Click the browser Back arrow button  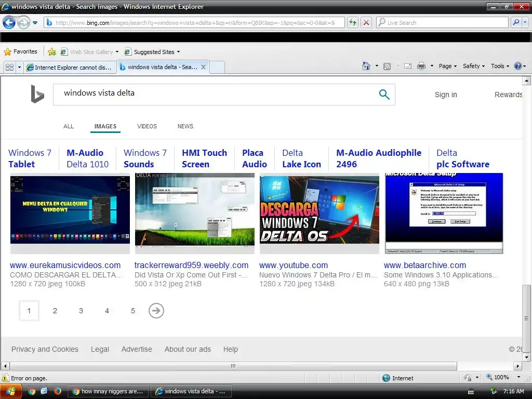9,23
